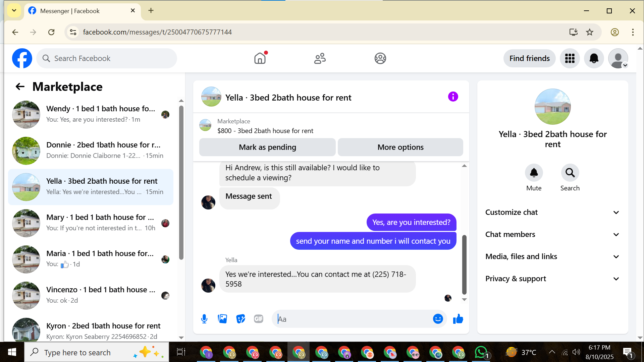This screenshot has height=362, width=644.
Task: Expand Chat members section
Action: (x=552, y=234)
